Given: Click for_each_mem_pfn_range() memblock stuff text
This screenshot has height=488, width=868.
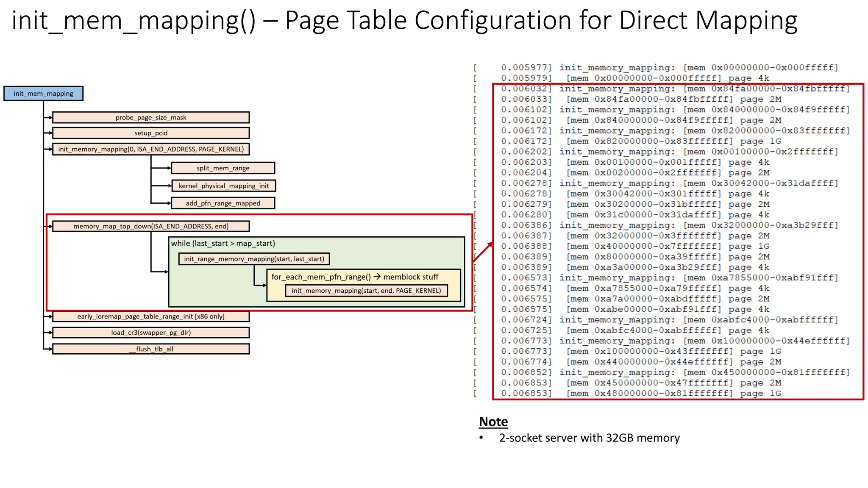Looking at the screenshot, I should tap(355, 277).
